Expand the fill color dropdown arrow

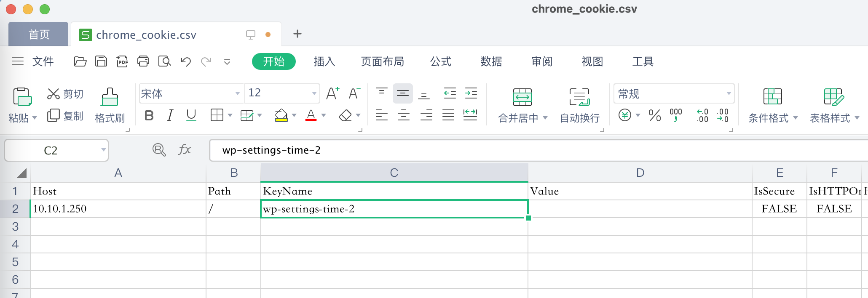point(294,115)
